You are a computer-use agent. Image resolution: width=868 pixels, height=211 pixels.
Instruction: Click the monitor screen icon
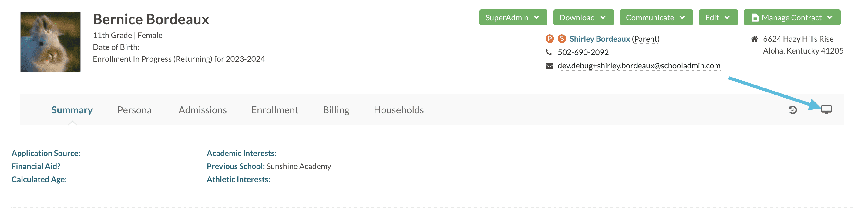click(x=826, y=109)
